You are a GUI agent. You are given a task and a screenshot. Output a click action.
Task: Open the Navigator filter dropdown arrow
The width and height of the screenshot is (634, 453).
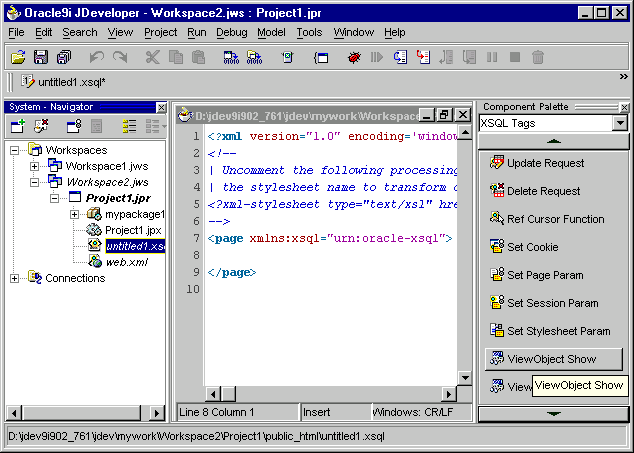point(164,126)
